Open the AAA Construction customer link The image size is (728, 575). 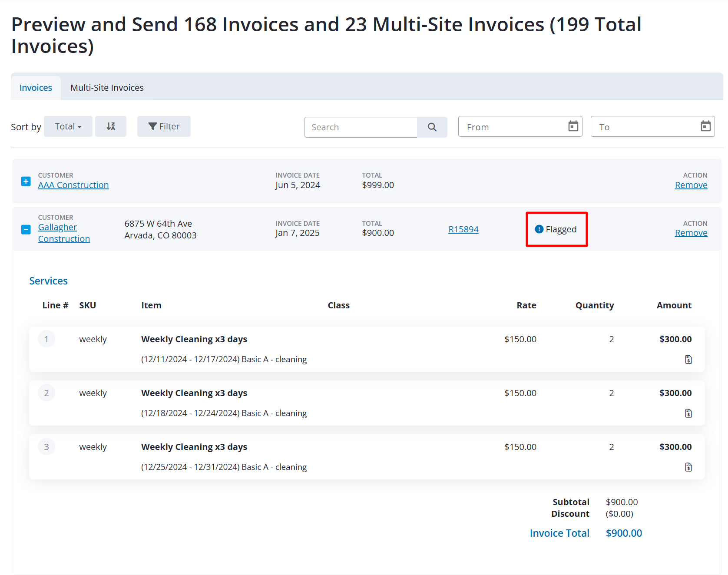73,185
